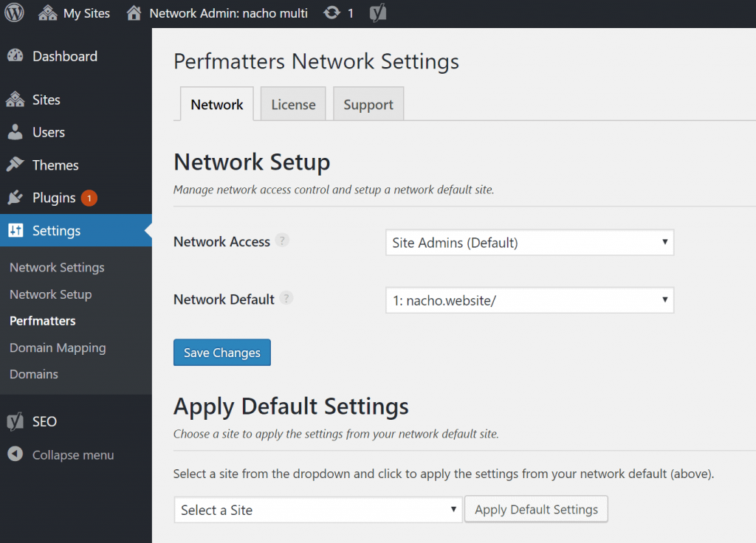Open Yoast SEO sidebar menu
Image resolution: width=756 pixels, height=543 pixels.
(x=44, y=421)
